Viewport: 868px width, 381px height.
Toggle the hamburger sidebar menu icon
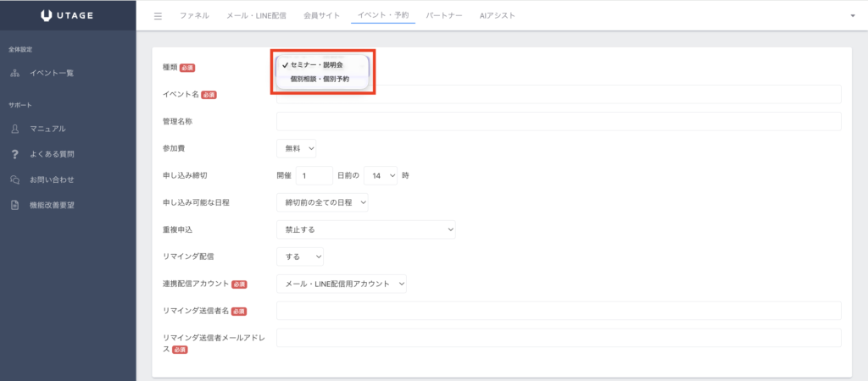[158, 16]
